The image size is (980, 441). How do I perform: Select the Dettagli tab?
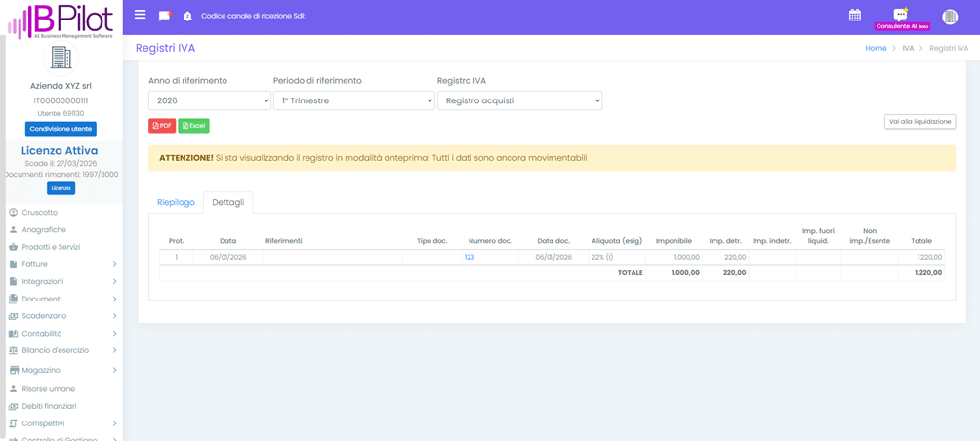coord(228,202)
